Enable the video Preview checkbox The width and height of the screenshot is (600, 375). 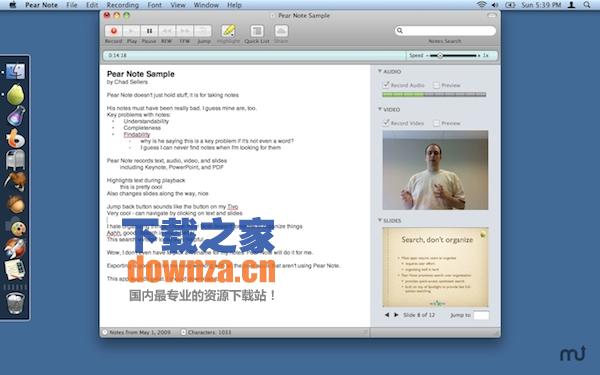click(436, 123)
